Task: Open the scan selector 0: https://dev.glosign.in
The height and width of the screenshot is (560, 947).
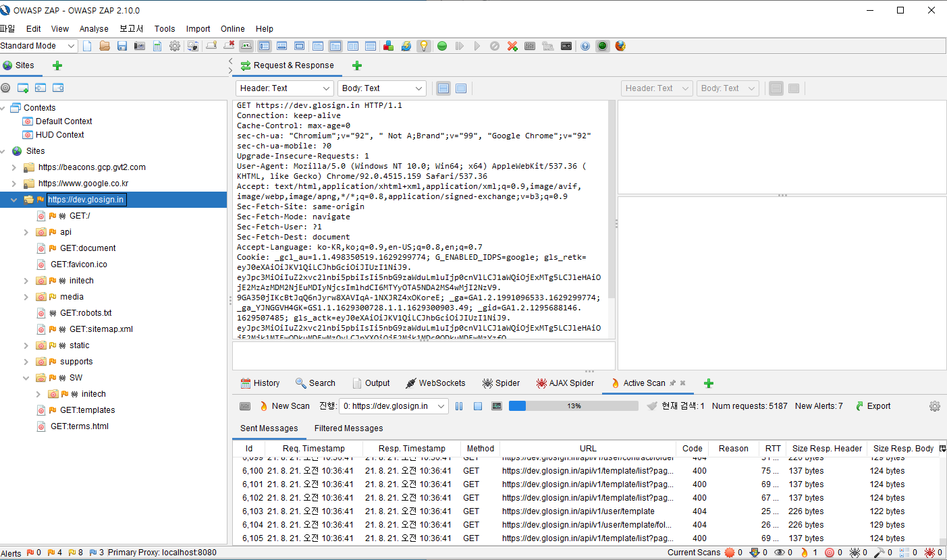Action: pyautogui.click(x=394, y=406)
